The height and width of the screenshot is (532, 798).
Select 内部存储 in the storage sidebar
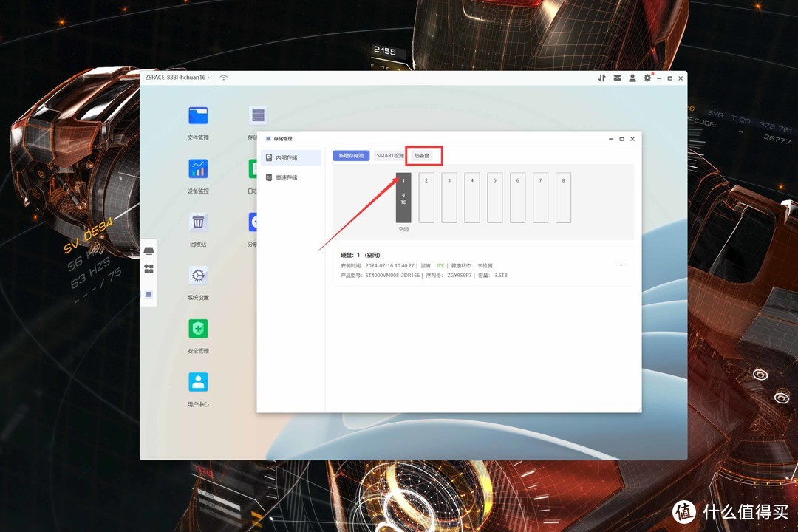tap(290, 157)
